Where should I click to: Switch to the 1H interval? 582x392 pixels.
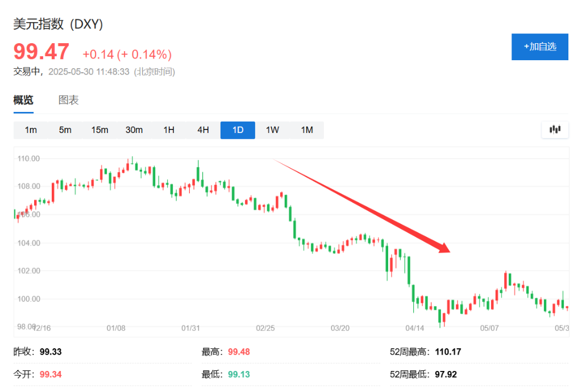[168, 130]
